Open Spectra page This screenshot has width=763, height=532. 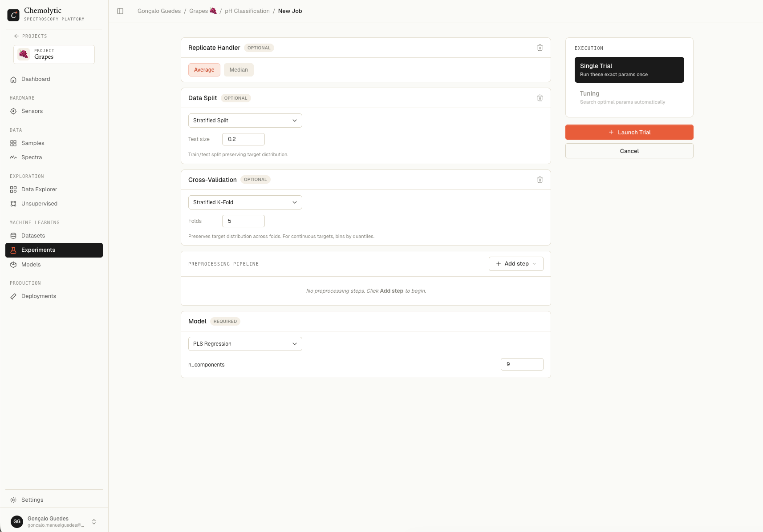(54, 157)
